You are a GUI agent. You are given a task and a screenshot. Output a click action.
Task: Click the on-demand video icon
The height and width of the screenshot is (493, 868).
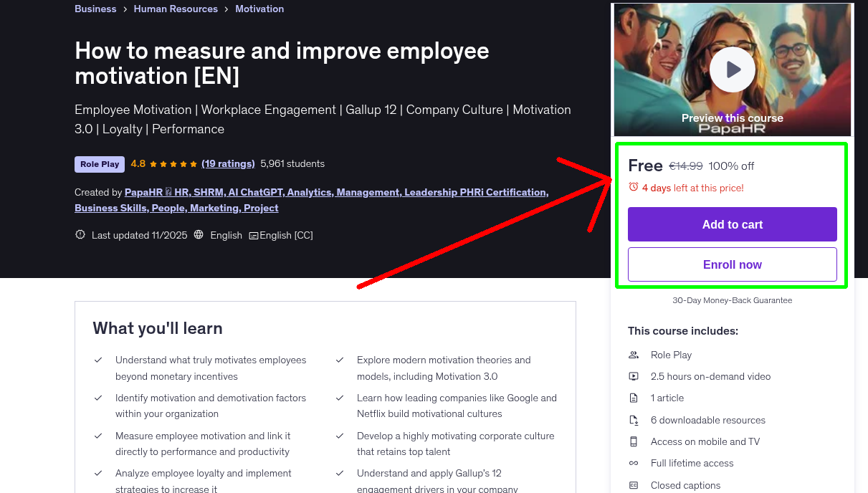pyautogui.click(x=633, y=376)
